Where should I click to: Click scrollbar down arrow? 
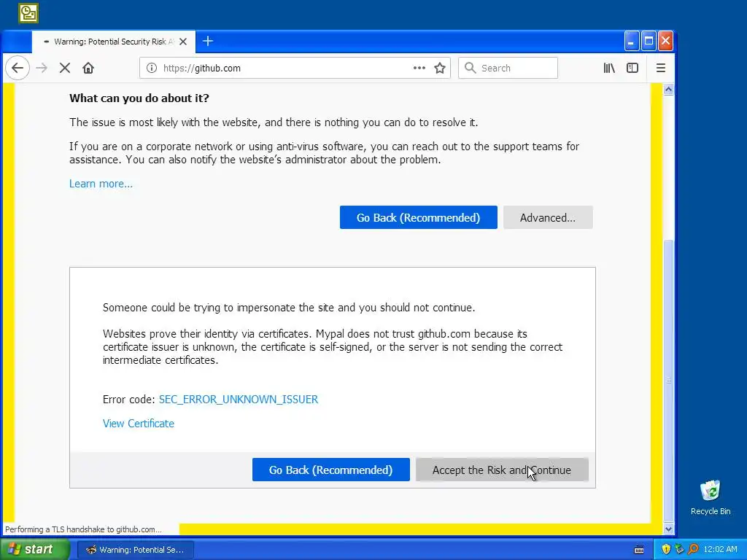point(668,529)
